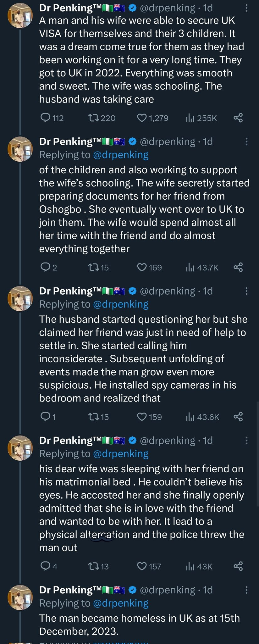Retweet the tweet with 43.7K views
Image resolution: width=259 pixels, height=644 pixels.
pyautogui.click(x=93, y=267)
